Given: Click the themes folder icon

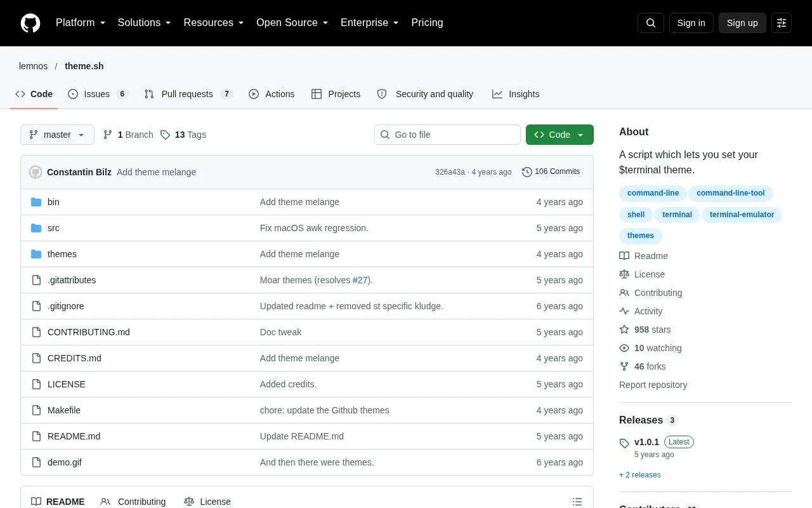Looking at the screenshot, I should 36,254.
